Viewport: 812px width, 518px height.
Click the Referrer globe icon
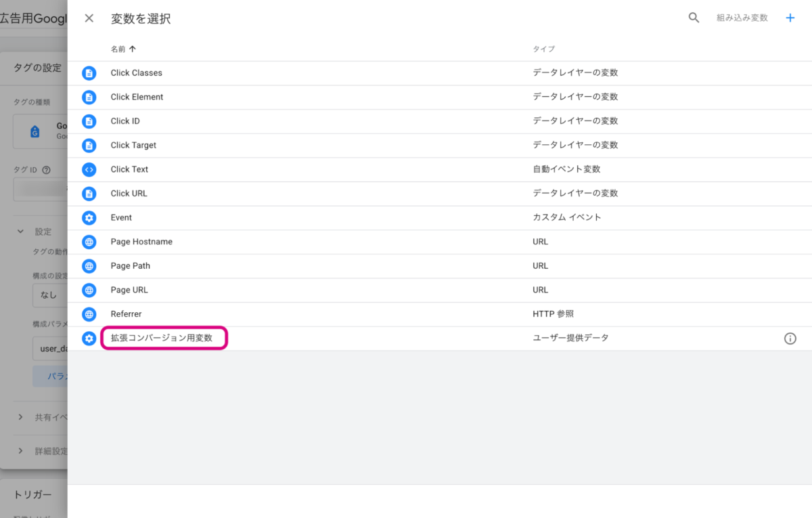coord(89,314)
